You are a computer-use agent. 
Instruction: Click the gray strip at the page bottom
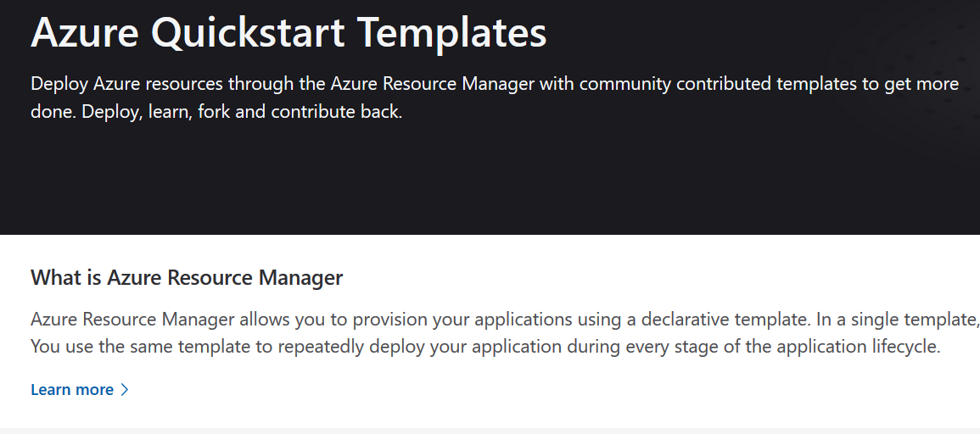490,431
